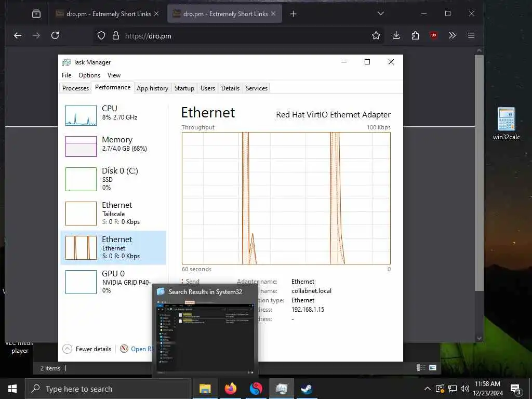
Task: Open VLC media player desktop icon
Action: click(x=20, y=347)
